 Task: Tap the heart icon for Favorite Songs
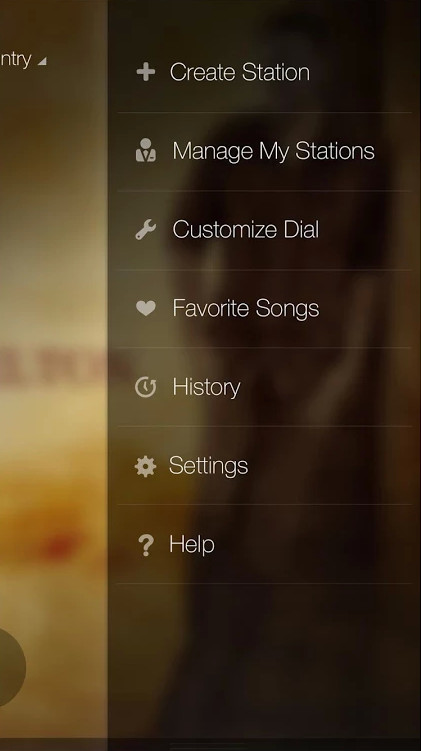pos(146,308)
